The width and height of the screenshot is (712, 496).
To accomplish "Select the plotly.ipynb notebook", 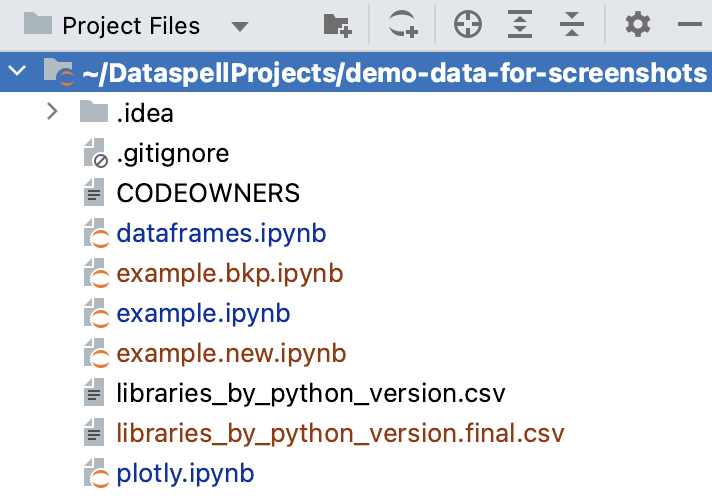I will click(x=185, y=472).
